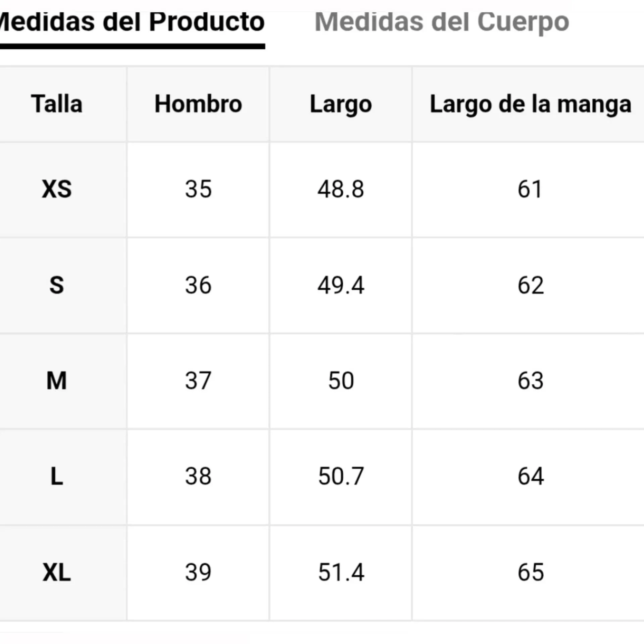Select the XL size row label

[x=57, y=573]
